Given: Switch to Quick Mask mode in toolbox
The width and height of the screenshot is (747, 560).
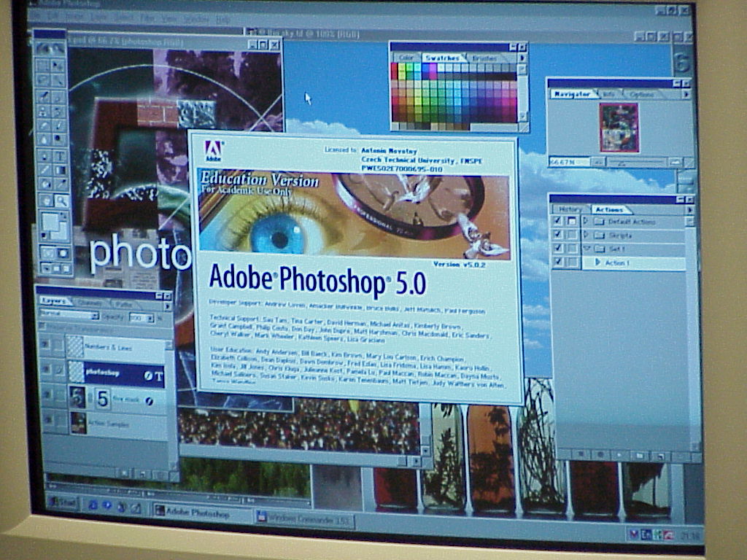Looking at the screenshot, I should pos(63,252).
